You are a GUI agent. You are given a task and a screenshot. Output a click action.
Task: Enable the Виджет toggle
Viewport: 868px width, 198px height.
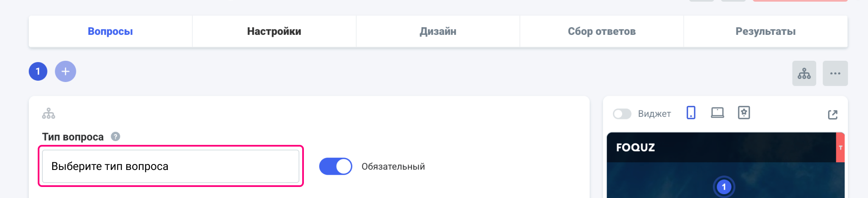tap(622, 114)
